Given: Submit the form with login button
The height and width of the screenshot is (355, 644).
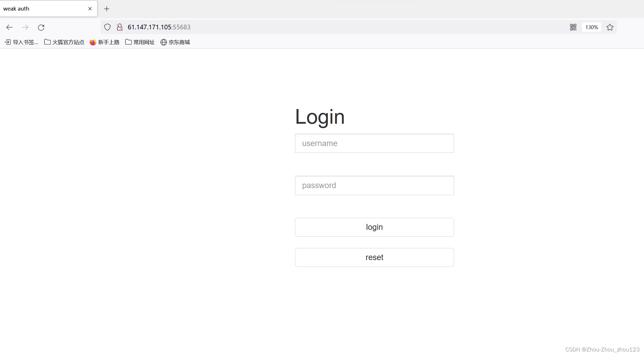Looking at the screenshot, I should [374, 227].
